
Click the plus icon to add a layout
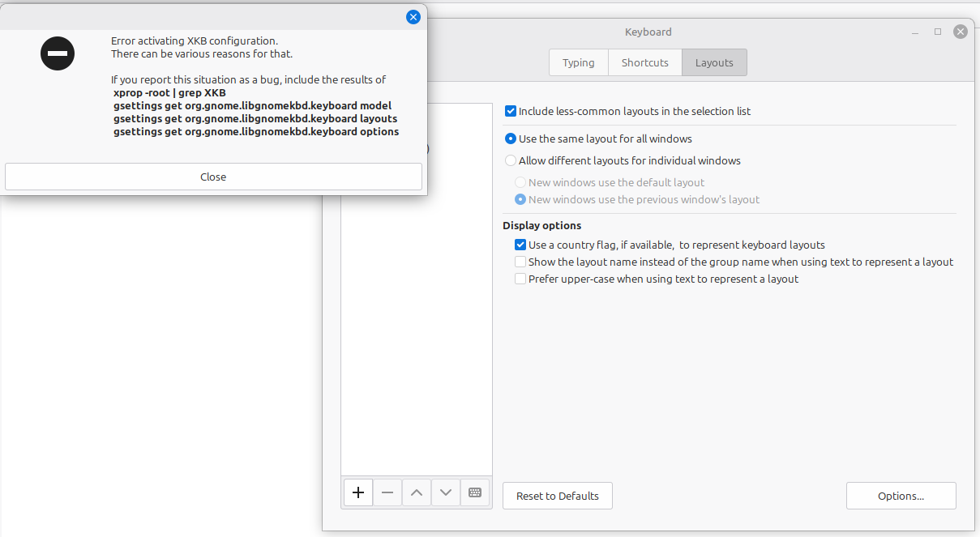pyautogui.click(x=358, y=492)
